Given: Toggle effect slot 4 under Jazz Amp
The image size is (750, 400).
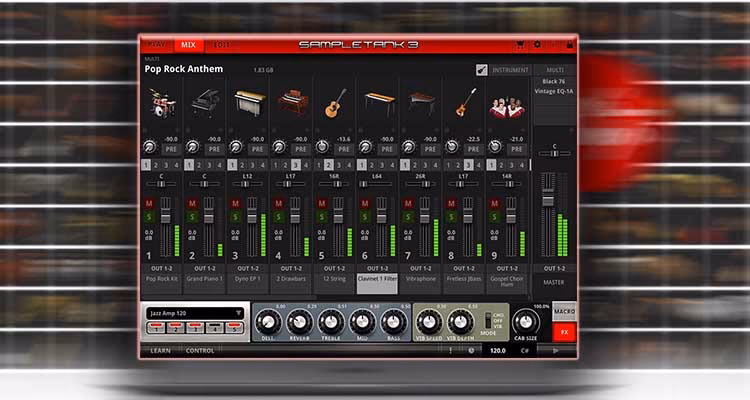Looking at the screenshot, I should tap(215, 328).
